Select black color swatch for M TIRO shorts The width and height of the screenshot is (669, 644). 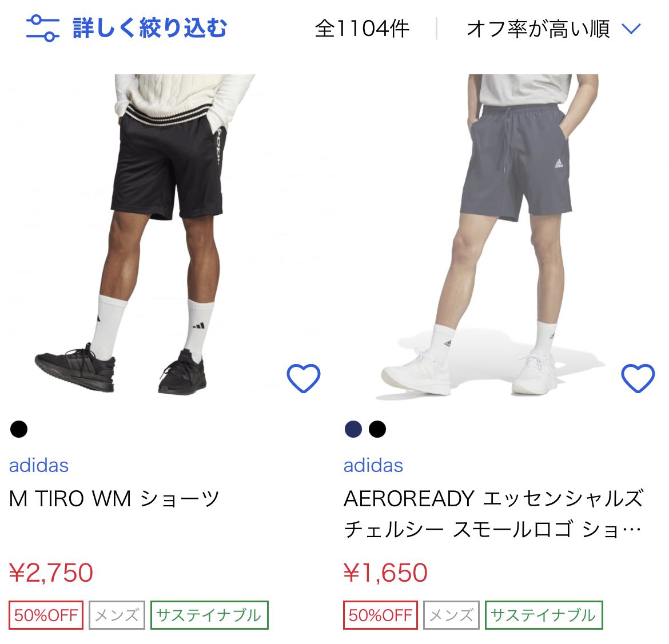pos(19,429)
